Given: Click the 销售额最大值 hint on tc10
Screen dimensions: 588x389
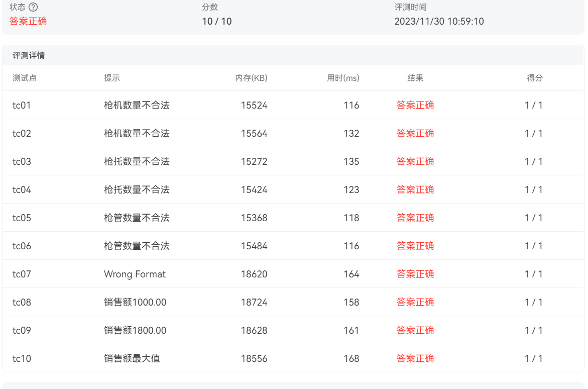Looking at the screenshot, I should (x=132, y=358).
